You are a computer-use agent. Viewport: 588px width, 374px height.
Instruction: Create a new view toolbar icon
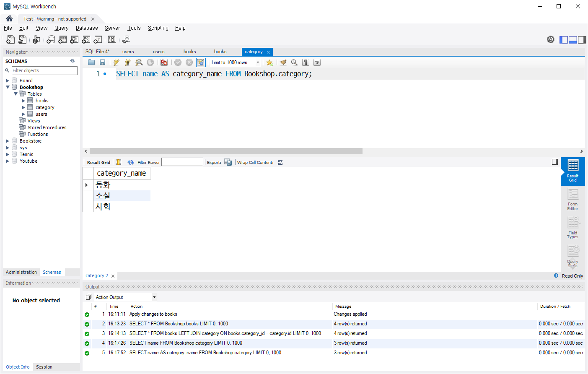coord(74,39)
